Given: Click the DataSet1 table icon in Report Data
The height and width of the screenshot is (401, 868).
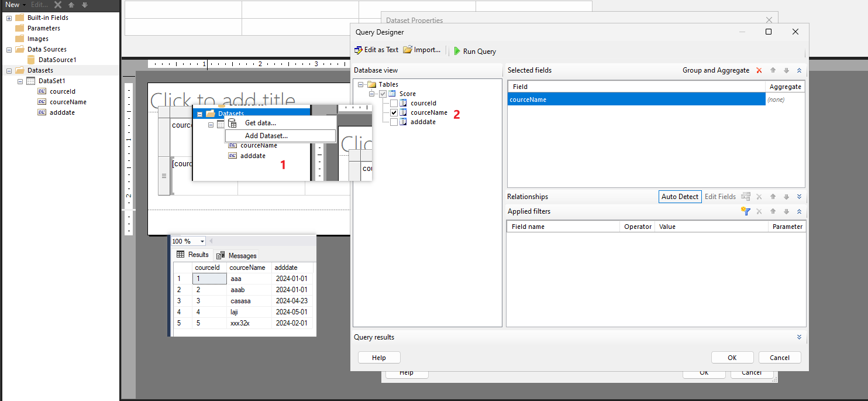Looking at the screenshot, I should pos(31,81).
